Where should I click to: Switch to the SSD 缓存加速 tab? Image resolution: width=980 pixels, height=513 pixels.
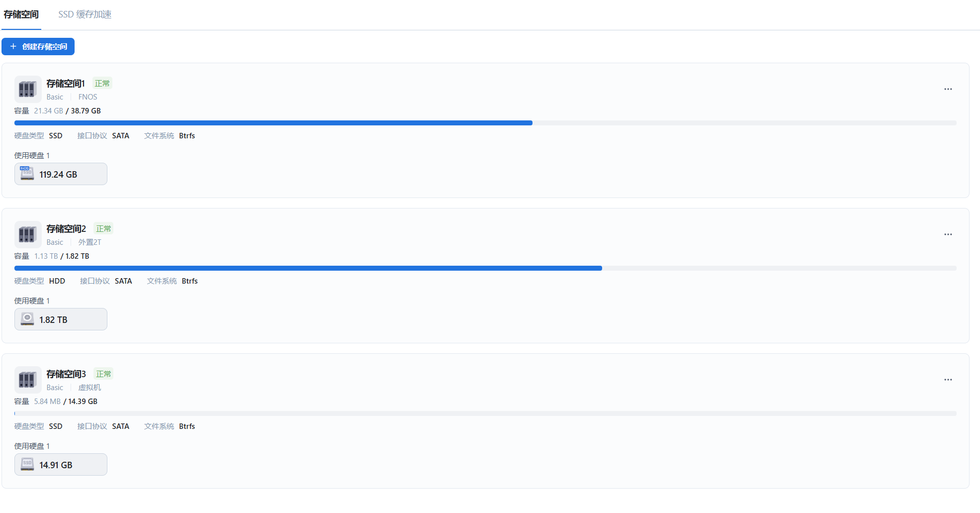pyautogui.click(x=85, y=14)
